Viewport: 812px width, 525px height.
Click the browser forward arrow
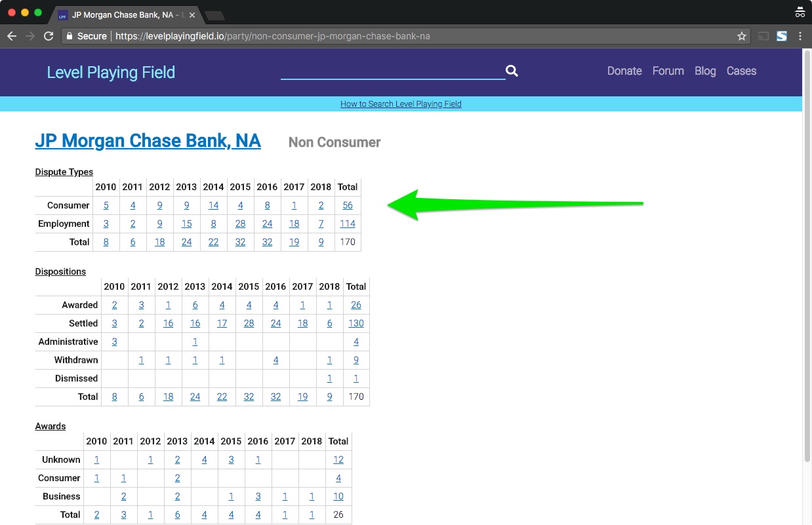(x=30, y=36)
